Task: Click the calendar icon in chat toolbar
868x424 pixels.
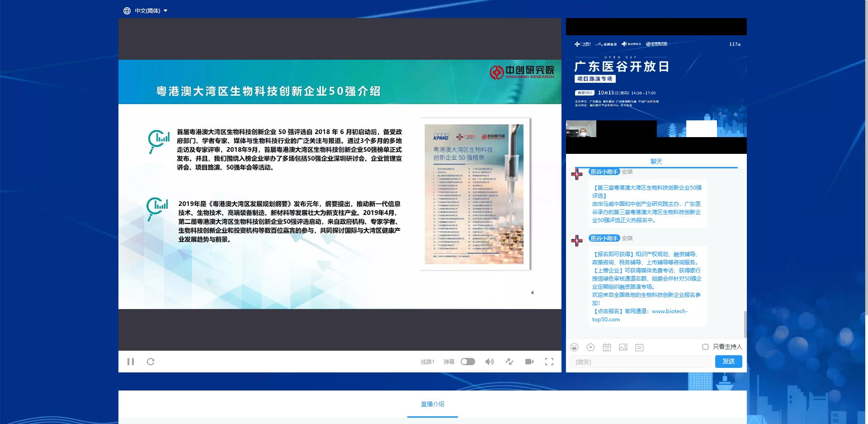Action: 607,347
